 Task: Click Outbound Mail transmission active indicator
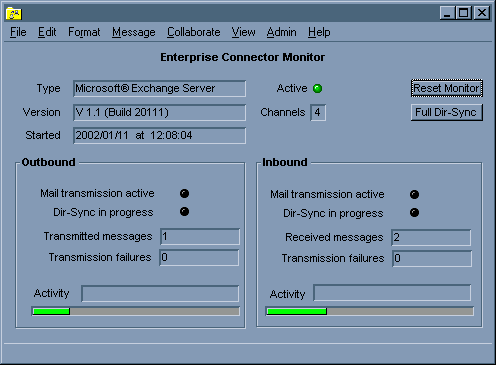184,193
